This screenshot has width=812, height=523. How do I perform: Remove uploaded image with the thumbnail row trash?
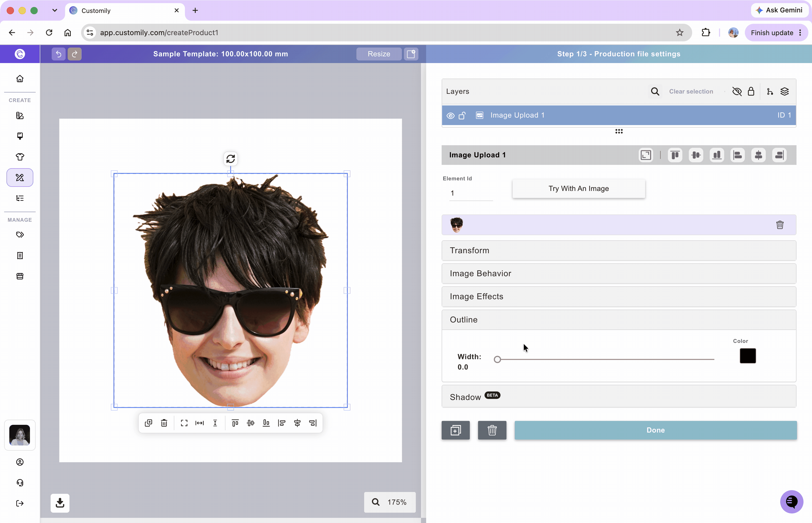pos(780,225)
